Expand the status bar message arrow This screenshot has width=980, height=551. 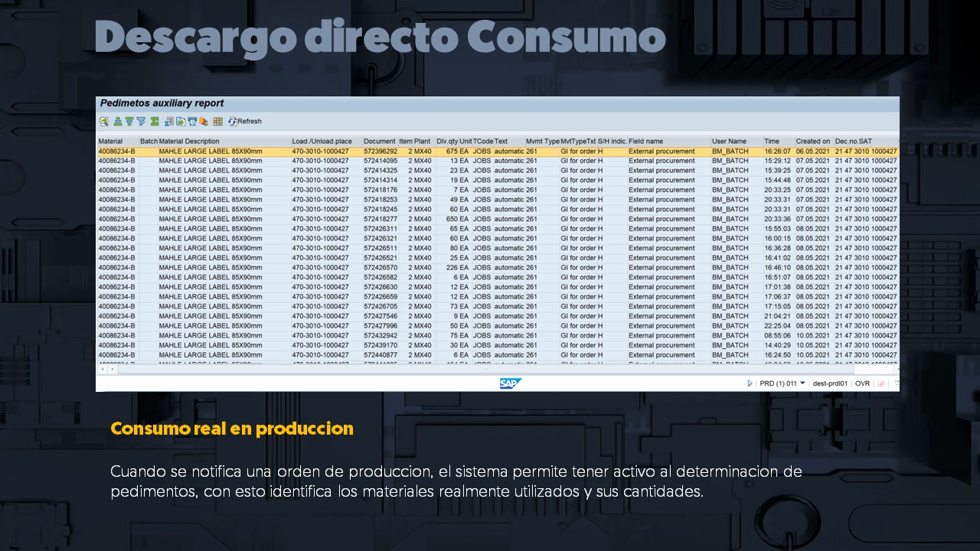pyautogui.click(x=750, y=383)
